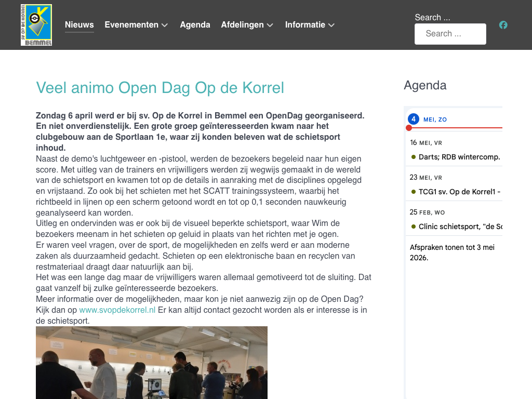Click green dot beside Darts event
Image resolution: width=532 pixels, height=399 pixels.
[414, 157]
